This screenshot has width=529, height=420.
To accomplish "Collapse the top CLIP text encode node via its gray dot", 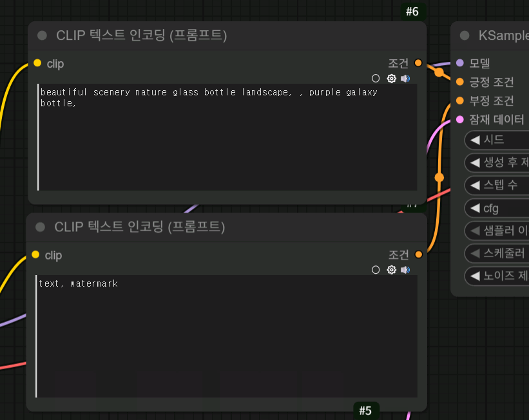I will click(x=43, y=35).
